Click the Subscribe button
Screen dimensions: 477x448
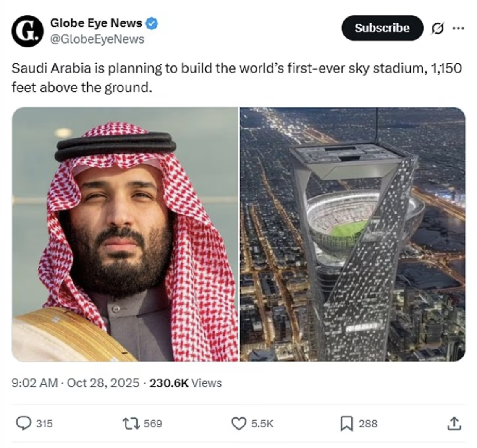[x=382, y=28]
